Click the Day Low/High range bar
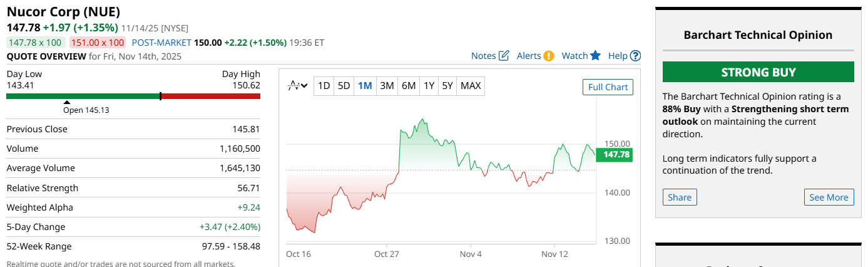 click(x=133, y=96)
